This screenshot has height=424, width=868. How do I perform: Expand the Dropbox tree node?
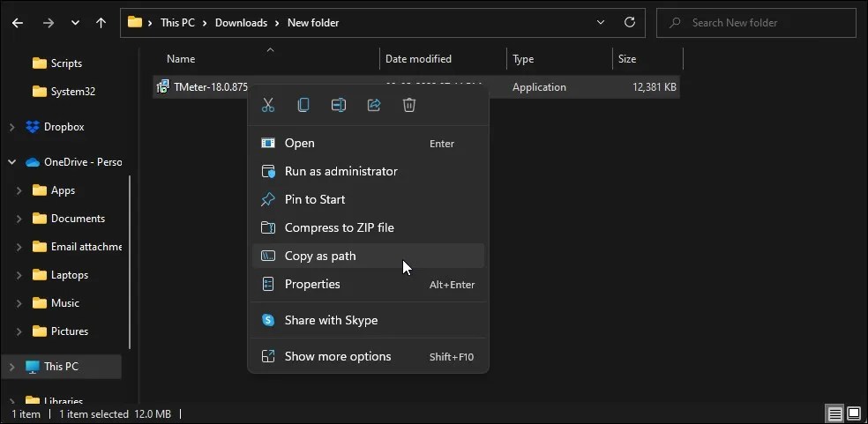(x=11, y=127)
